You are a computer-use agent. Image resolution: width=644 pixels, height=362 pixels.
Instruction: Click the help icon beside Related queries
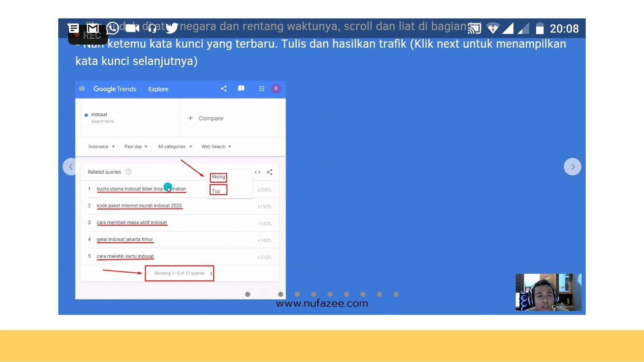[128, 172]
